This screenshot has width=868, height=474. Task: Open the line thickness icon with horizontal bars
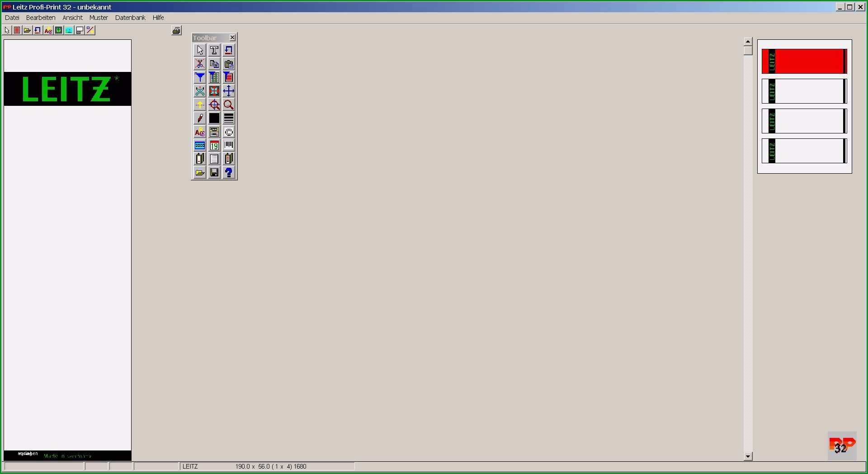[x=229, y=118]
